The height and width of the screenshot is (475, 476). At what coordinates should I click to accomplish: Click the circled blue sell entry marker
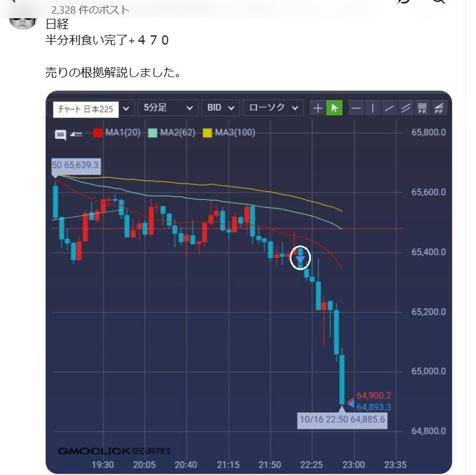tap(300, 257)
